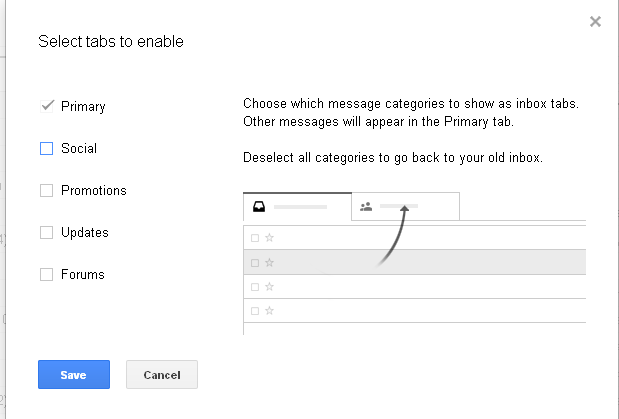Select the social preview tab
Viewport: 619px width, 419px height.
coord(405,207)
